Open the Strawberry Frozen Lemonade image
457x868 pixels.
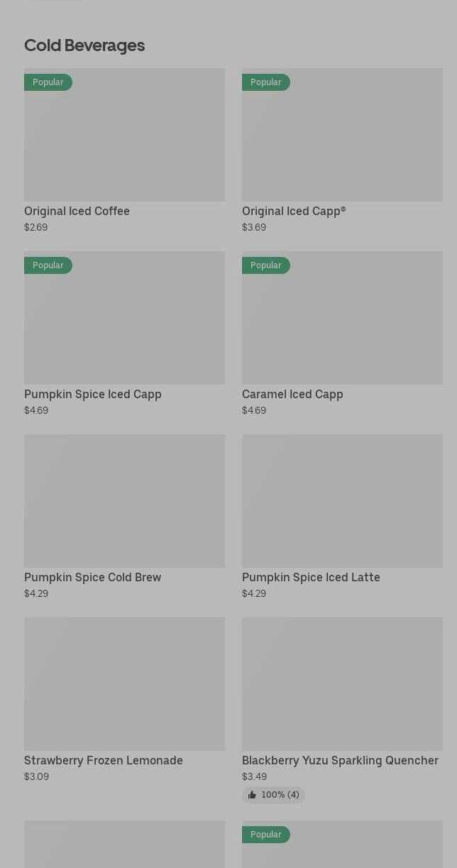[124, 684]
